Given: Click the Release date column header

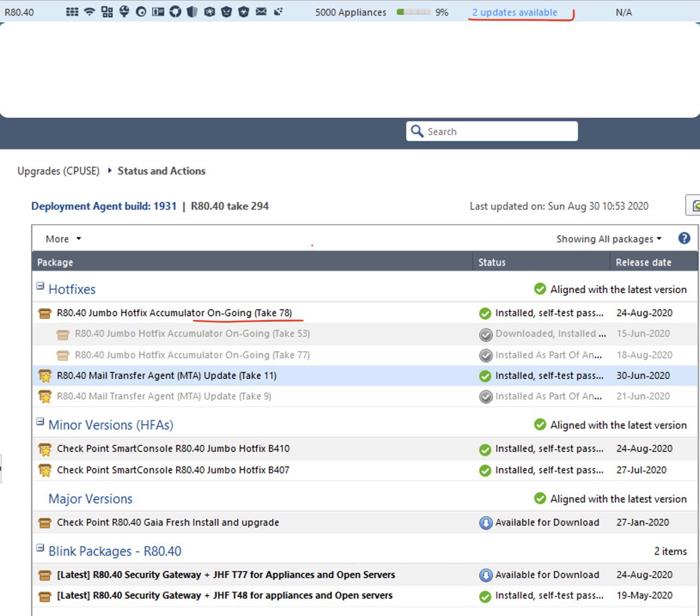Looking at the screenshot, I should 654,262.
